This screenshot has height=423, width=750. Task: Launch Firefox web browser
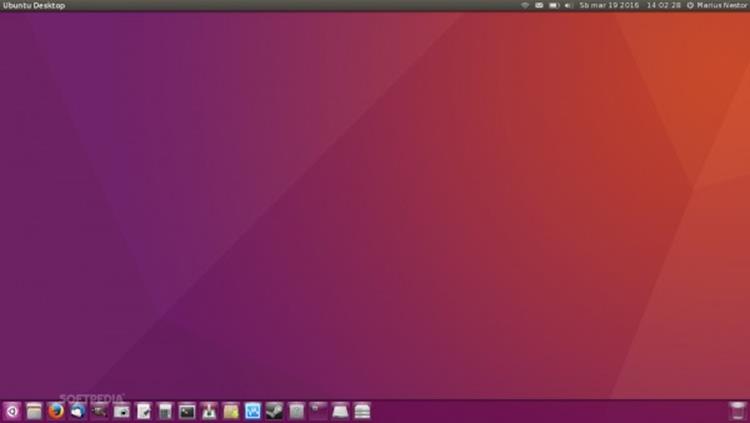click(56, 410)
